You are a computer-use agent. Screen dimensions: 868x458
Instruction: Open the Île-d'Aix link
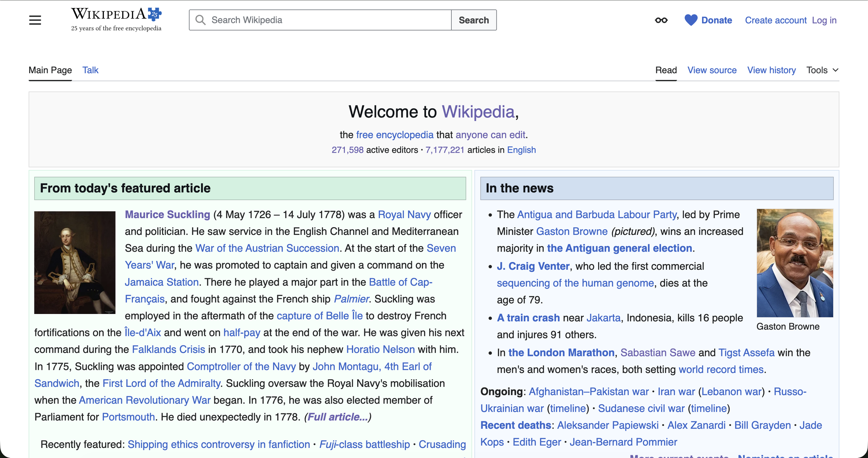[143, 332]
